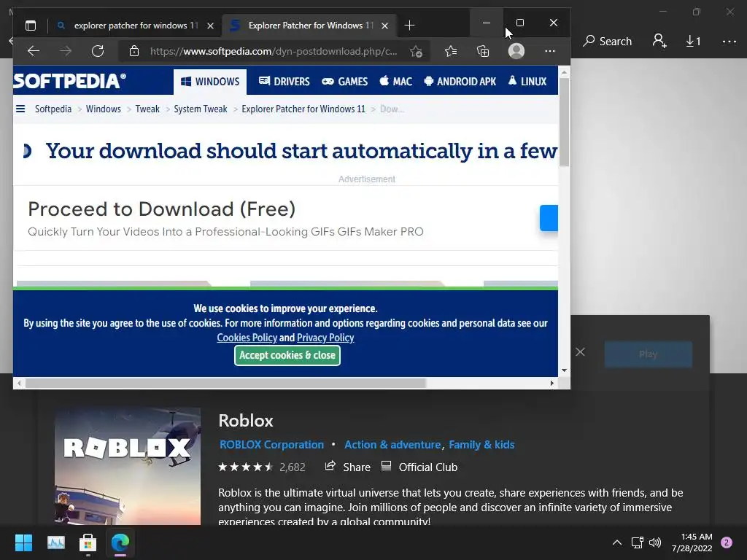
Task: Click blue ad button beside Proceed to Download
Action: [549, 218]
